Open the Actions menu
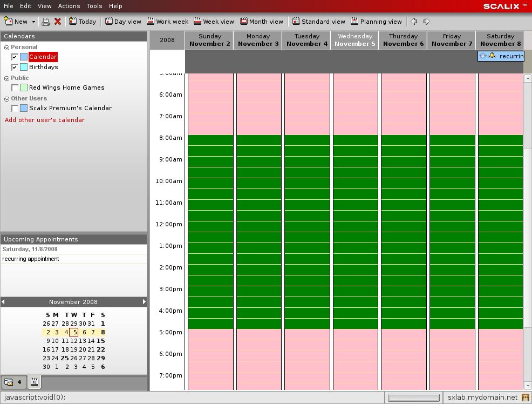 tap(69, 6)
